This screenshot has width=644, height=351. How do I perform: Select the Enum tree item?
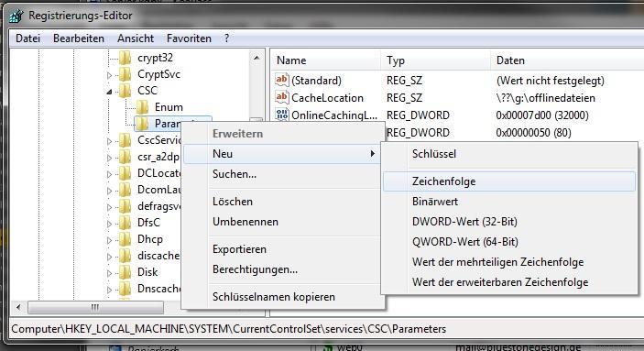click(169, 107)
